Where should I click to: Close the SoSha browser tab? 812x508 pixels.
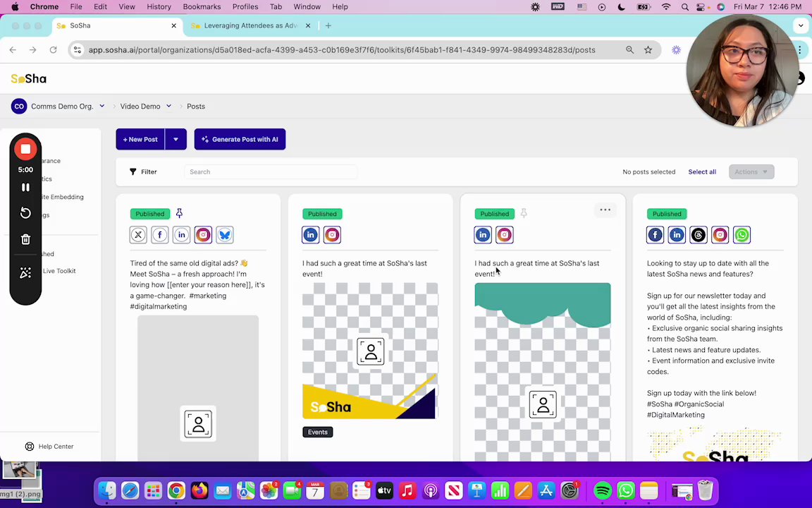click(x=173, y=25)
